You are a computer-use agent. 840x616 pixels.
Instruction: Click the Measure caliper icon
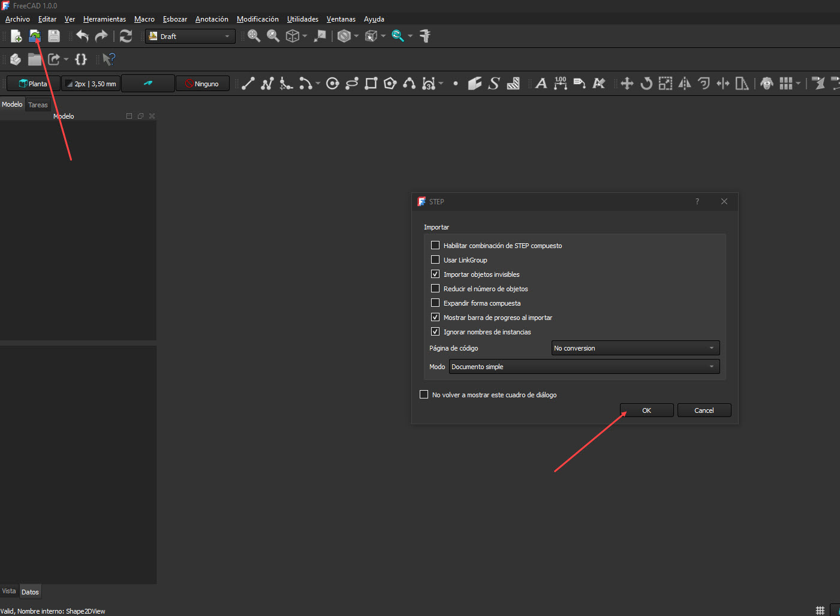(425, 36)
